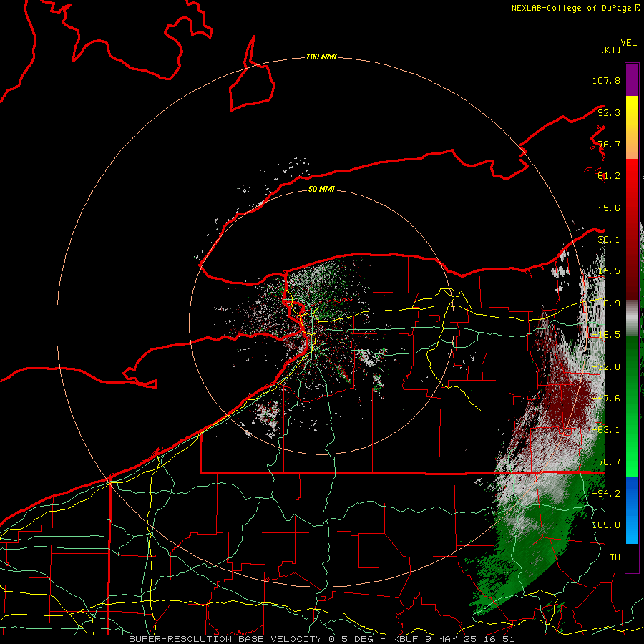The image size is (644, 644).
Task: Click the TH legend label
Action: [x=615, y=557]
